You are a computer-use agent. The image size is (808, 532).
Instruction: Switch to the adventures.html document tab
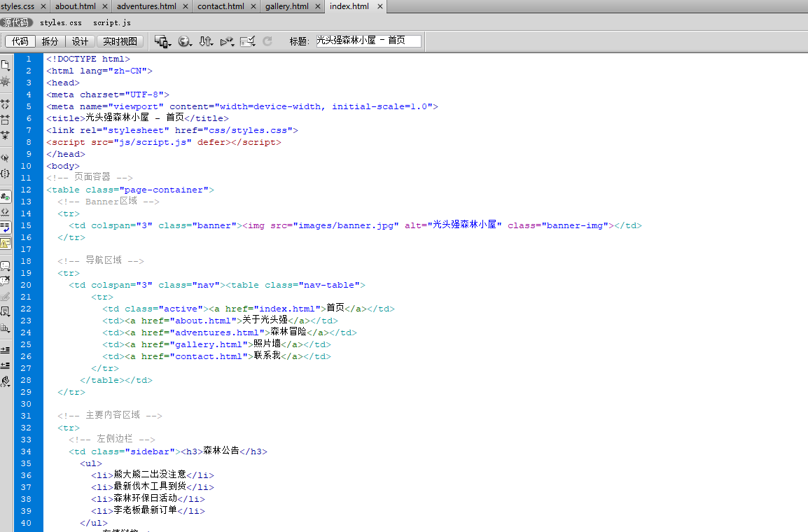click(x=146, y=6)
